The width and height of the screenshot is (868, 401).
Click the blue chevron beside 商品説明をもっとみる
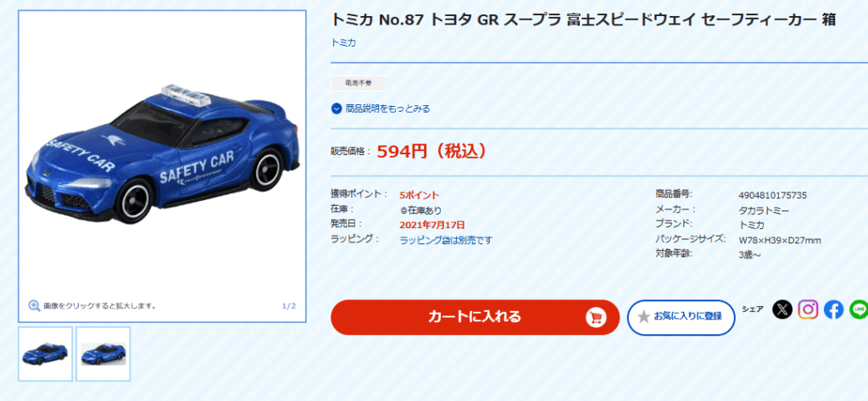pyautogui.click(x=337, y=109)
